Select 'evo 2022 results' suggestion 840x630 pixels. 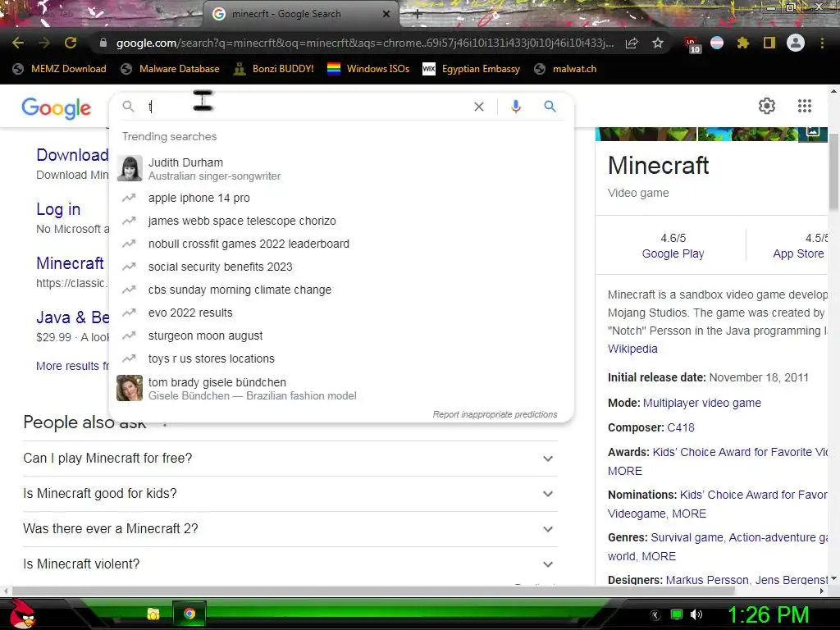point(341,313)
